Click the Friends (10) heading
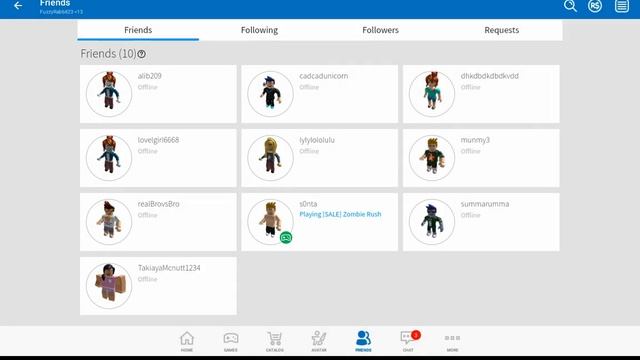 (108, 54)
